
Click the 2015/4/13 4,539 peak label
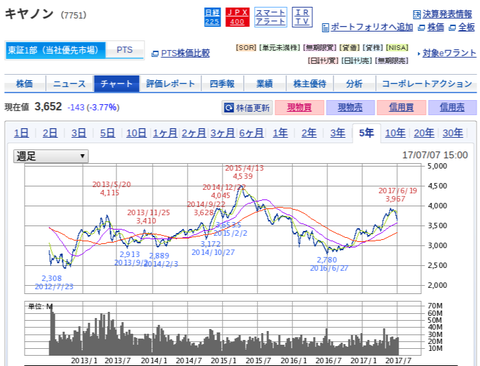tap(244, 172)
